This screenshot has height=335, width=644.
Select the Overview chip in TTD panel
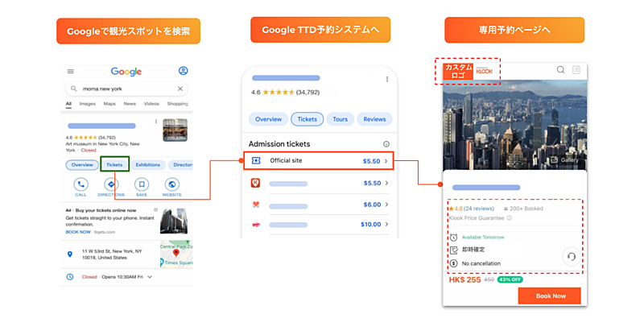pos(268,119)
